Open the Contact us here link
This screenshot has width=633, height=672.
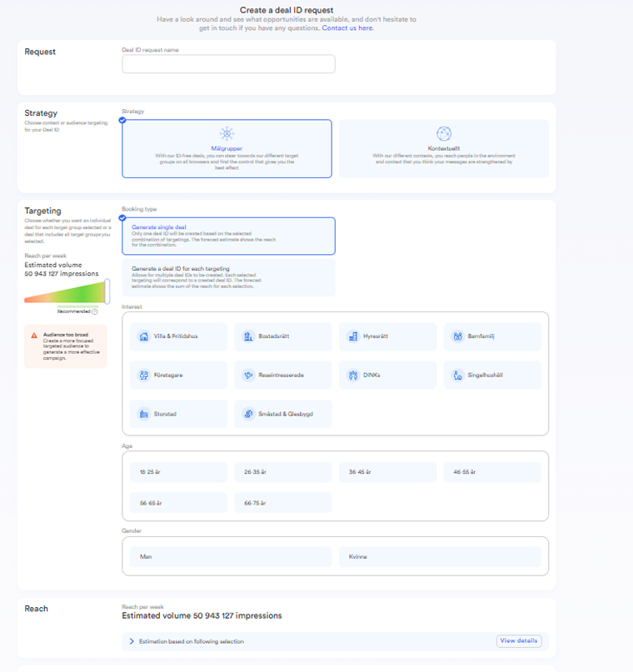click(x=347, y=27)
